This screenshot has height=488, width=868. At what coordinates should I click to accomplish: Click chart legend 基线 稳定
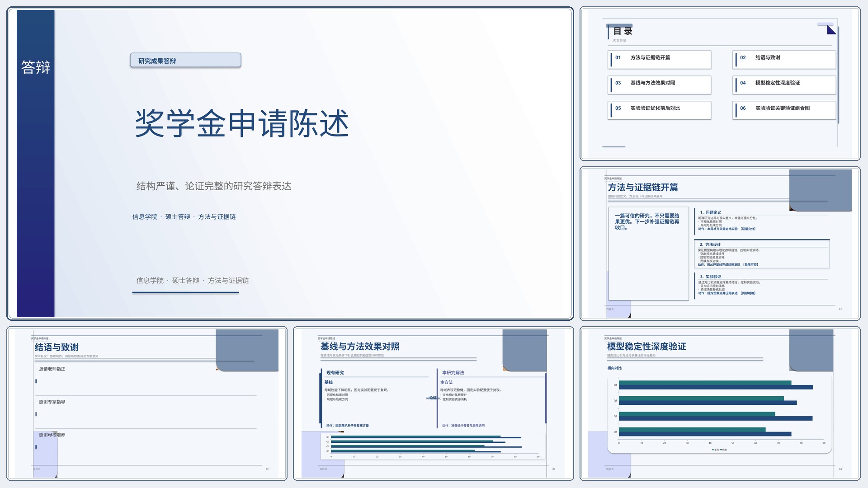720,450
